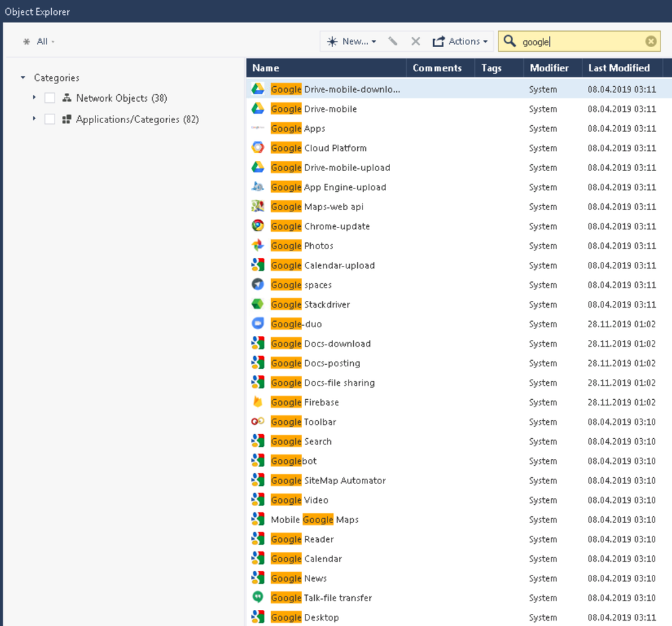This screenshot has height=626, width=672.
Task: Check the Applications/Categories checkbox
Action: click(50, 119)
